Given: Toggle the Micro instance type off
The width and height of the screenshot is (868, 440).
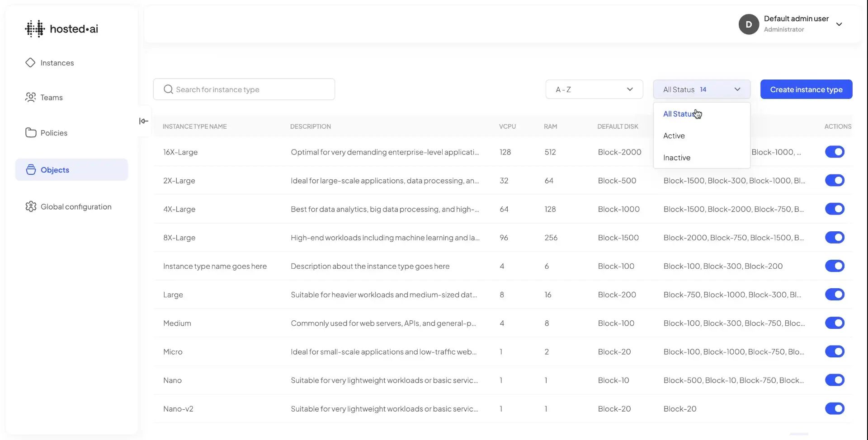Looking at the screenshot, I should 835,351.
